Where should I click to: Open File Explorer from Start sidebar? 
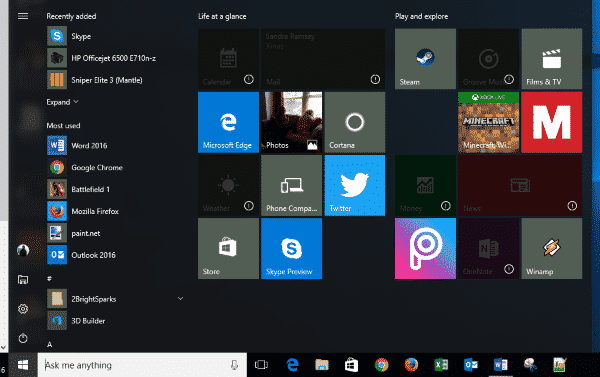click(x=23, y=280)
